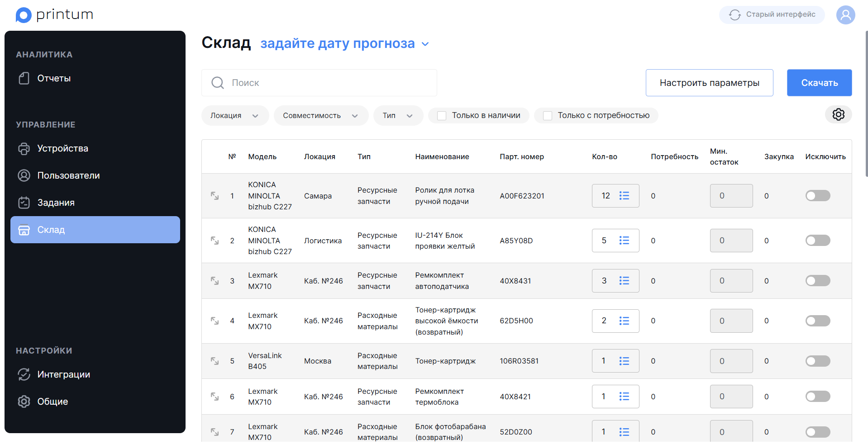
Task: Select Склад in sidebar
Action: pyautogui.click(x=95, y=230)
